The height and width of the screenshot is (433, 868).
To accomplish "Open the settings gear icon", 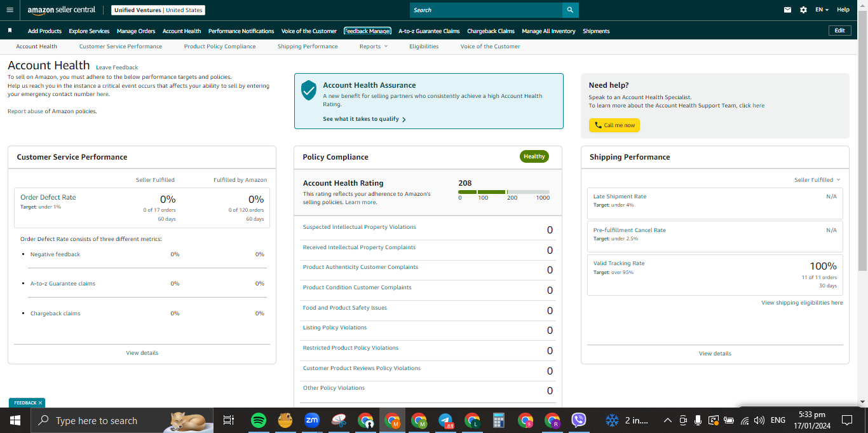I will click(x=803, y=10).
